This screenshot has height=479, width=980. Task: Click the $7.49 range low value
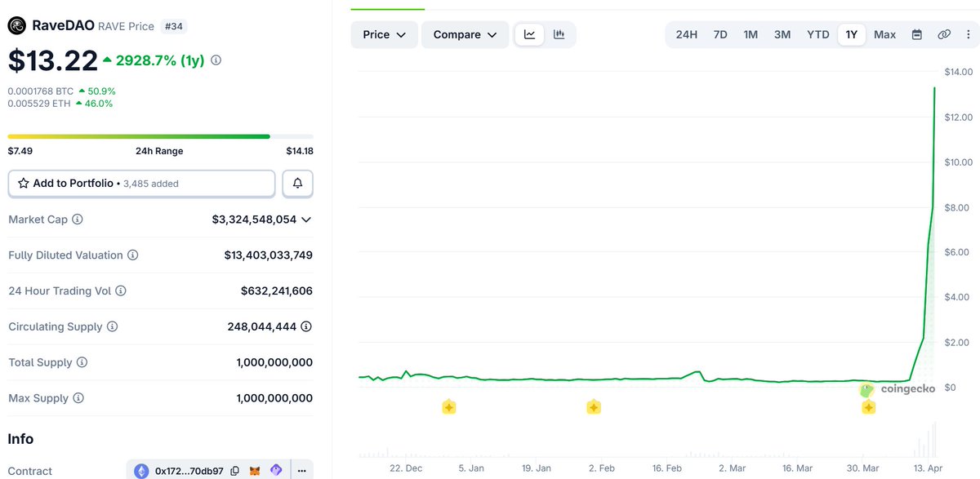click(20, 151)
